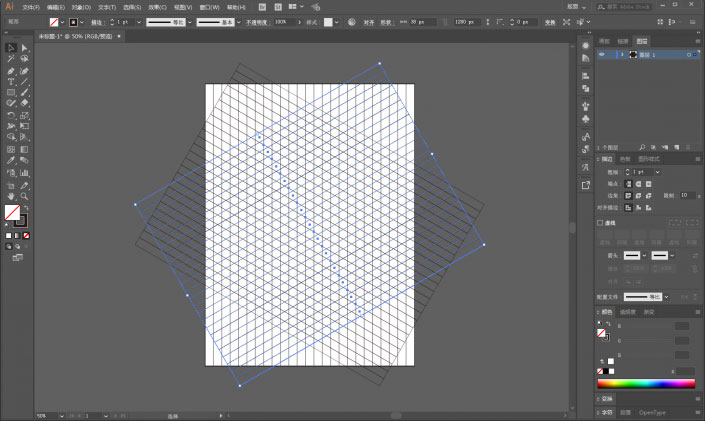Choose bevel join corner option
Viewport: 705px width, 421px height.
coord(648,196)
